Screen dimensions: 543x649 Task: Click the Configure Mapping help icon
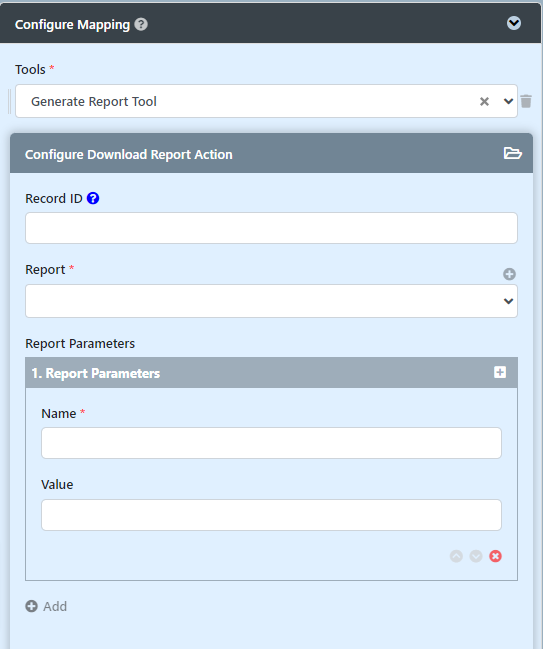click(141, 24)
